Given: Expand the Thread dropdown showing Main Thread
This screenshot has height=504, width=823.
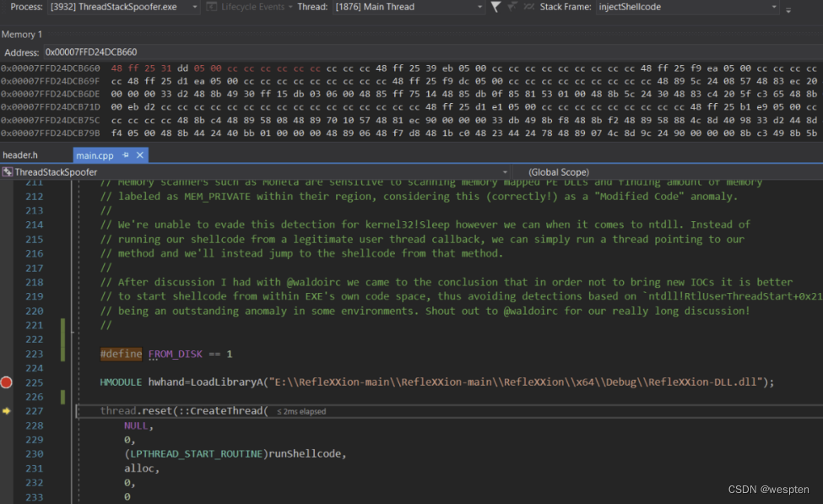Looking at the screenshot, I should [479, 7].
